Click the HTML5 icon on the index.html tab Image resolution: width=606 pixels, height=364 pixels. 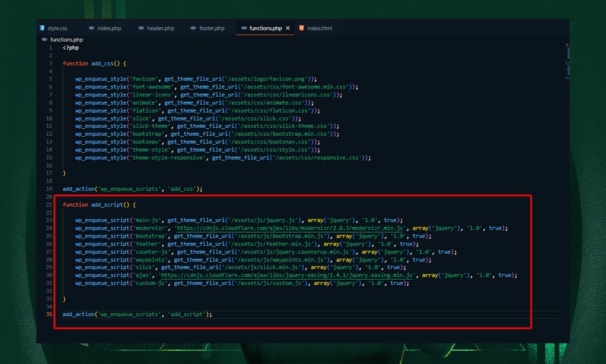(302, 27)
